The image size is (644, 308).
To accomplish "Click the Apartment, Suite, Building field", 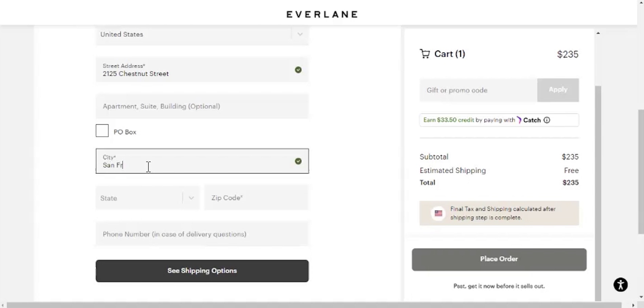I will coord(202,106).
